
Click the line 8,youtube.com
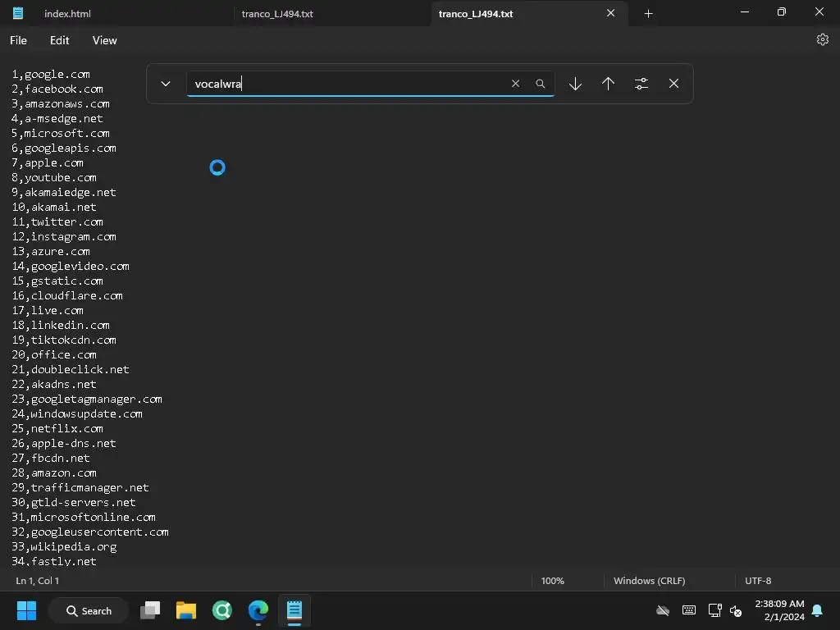point(54,178)
